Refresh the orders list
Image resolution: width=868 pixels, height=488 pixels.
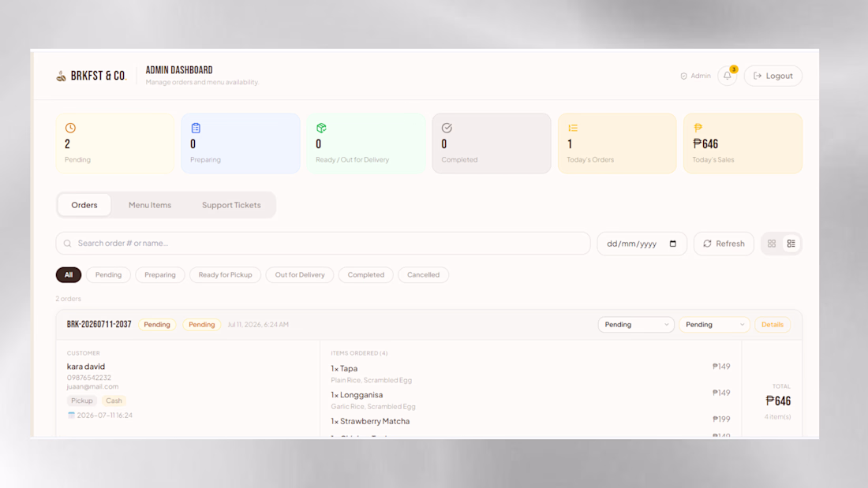[724, 244]
